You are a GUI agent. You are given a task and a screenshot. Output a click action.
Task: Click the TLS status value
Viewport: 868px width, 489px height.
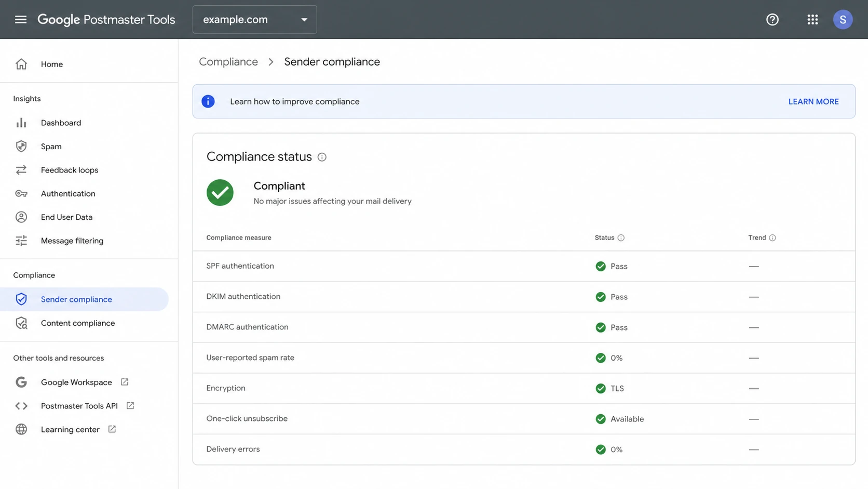617,388
